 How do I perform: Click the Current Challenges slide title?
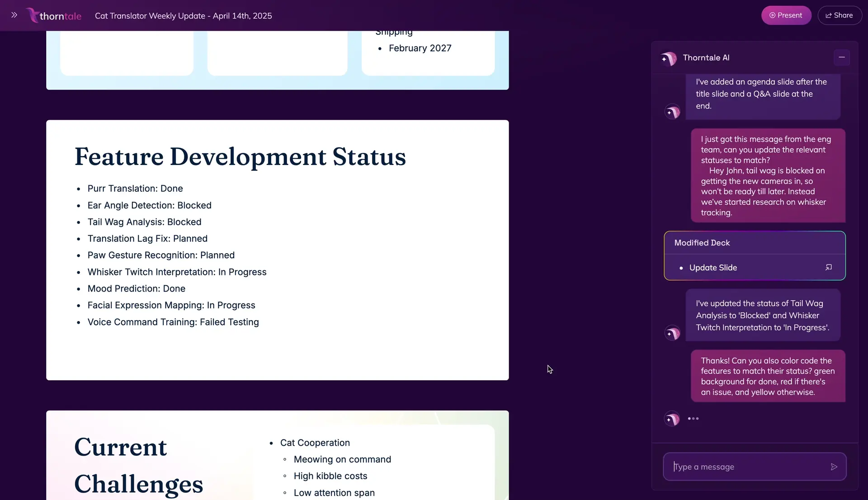coord(138,466)
